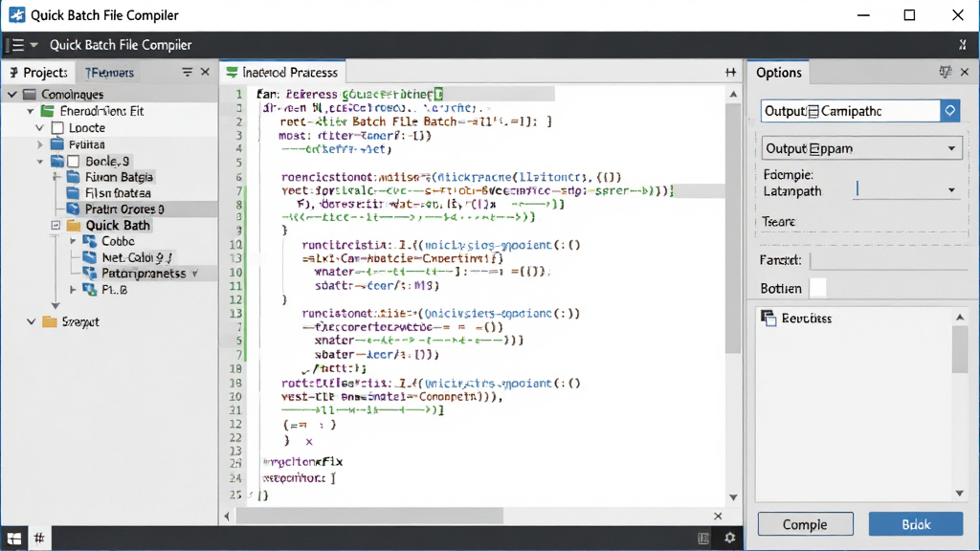
Task: Open the hamburger menu in the toolbar
Action: pyautogui.click(x=17, y=45)
